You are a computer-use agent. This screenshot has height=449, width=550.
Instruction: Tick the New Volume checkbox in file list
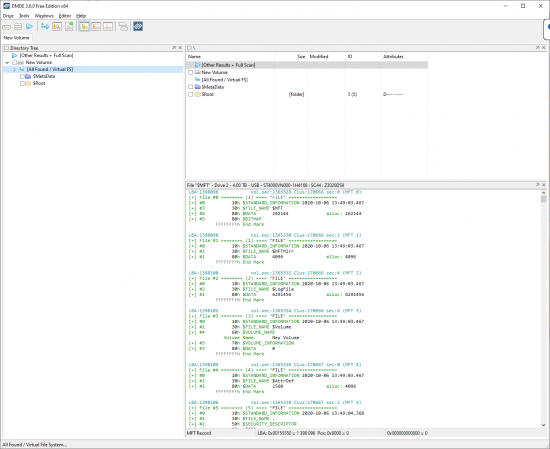tap(190, 73)
